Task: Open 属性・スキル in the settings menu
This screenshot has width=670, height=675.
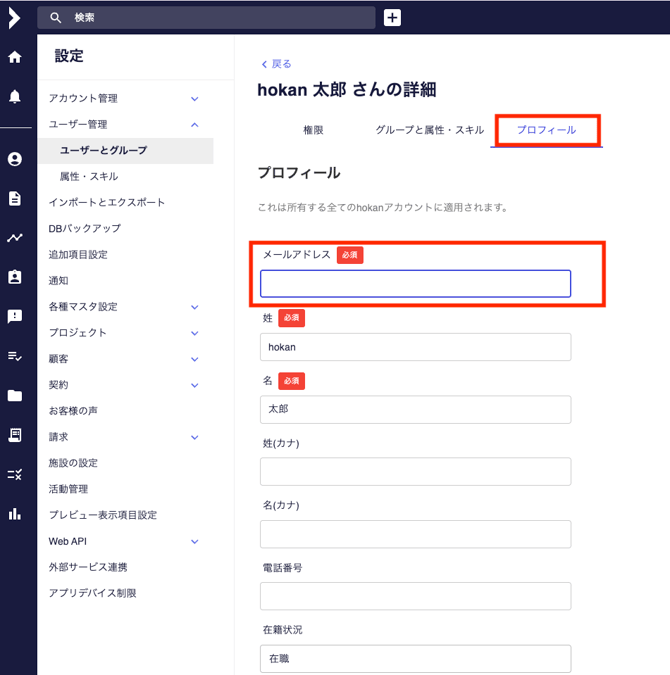Action: click(x=89, y=176)
